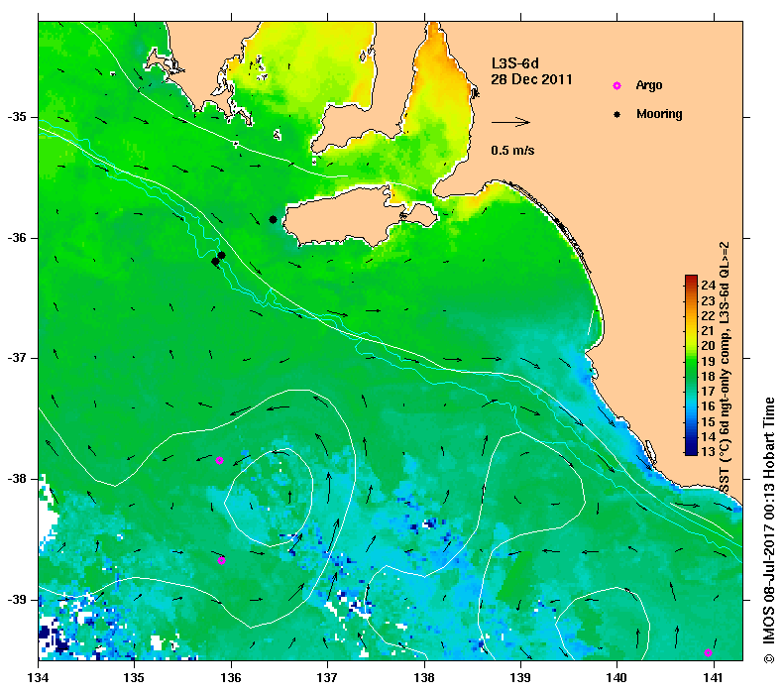Click the vertical SST color bar axis title
Image resolution: width=784 pixels, height=694 pixels.
(x=724, y=368)
